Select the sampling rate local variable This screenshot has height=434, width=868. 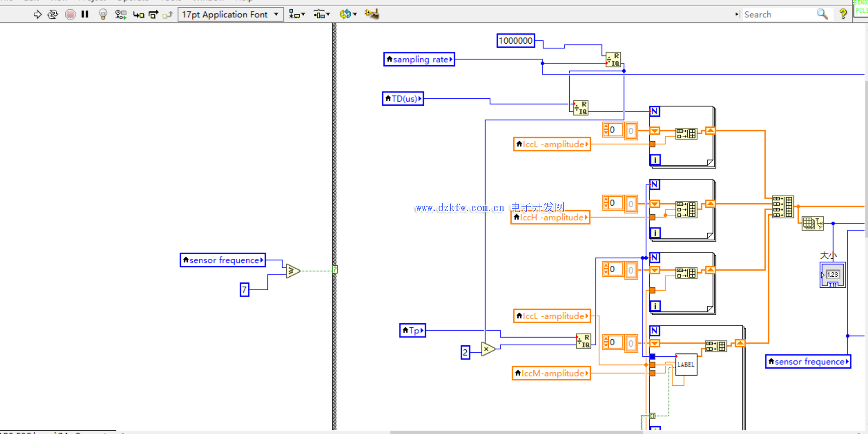(419, 59)
